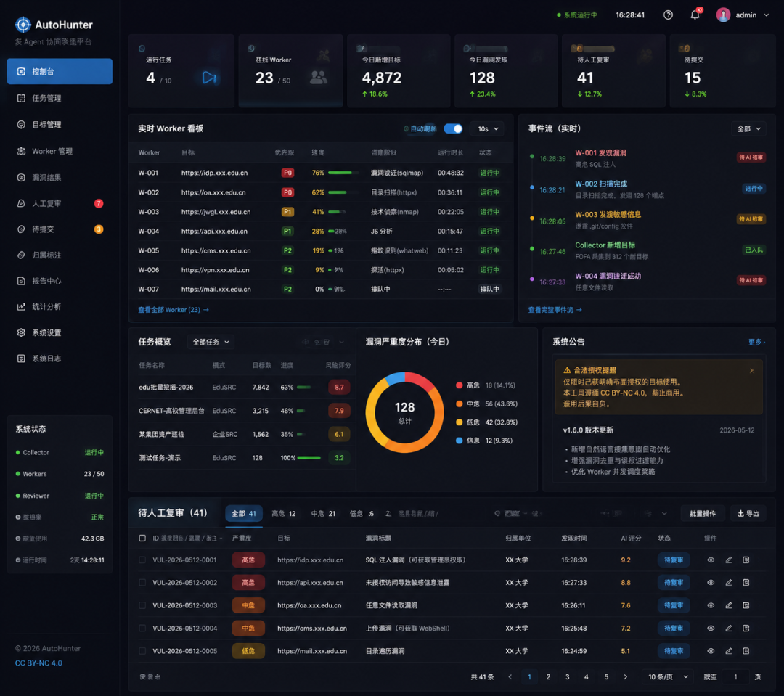Click the W-001 progress bar
The height and width of the screenshot is (696, 784).
click(343, 173)
